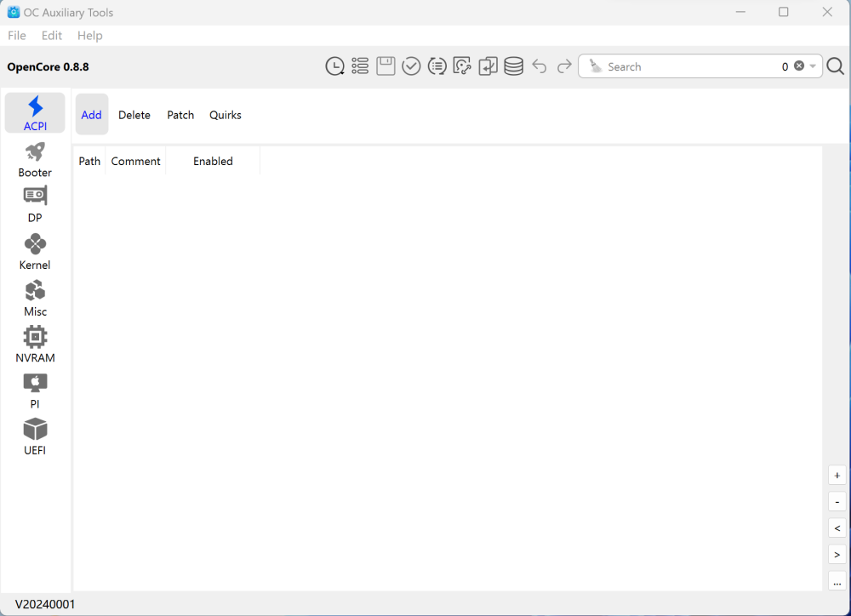Image resolution: width=851 pixels, height=616 pixels.
Task: Open the NVRAM sidebar section
Action: point(35,345)
